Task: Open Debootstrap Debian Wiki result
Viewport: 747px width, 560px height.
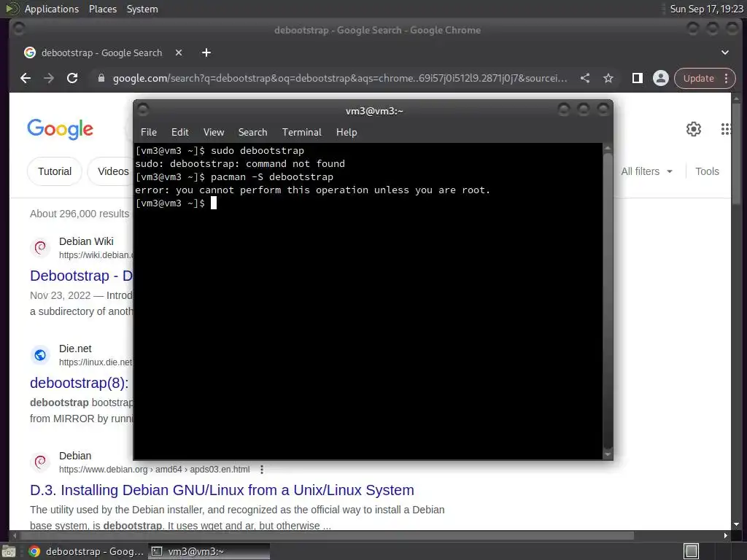Action: [81, 276]
